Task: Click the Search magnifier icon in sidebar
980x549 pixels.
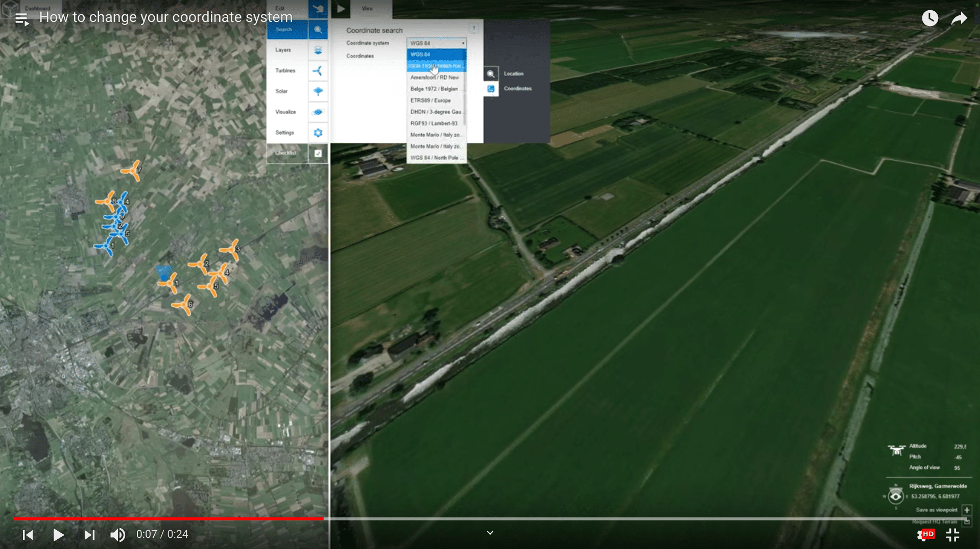Action: pyautogui.click(x=318, y=30)
